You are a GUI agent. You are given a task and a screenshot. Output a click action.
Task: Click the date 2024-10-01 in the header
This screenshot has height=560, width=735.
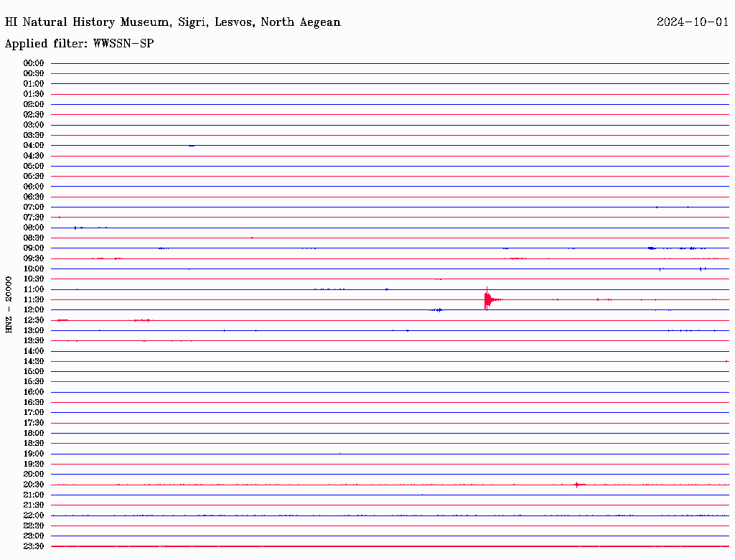(692, 22)
